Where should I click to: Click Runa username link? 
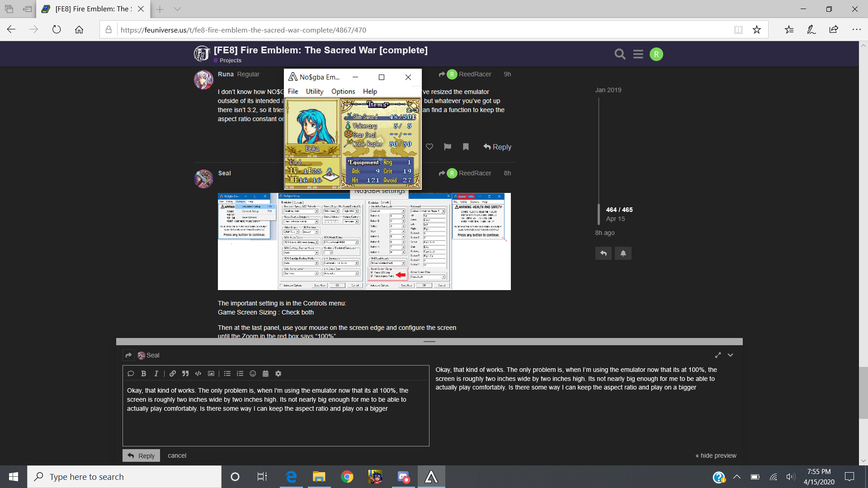(x=226, y=74)
